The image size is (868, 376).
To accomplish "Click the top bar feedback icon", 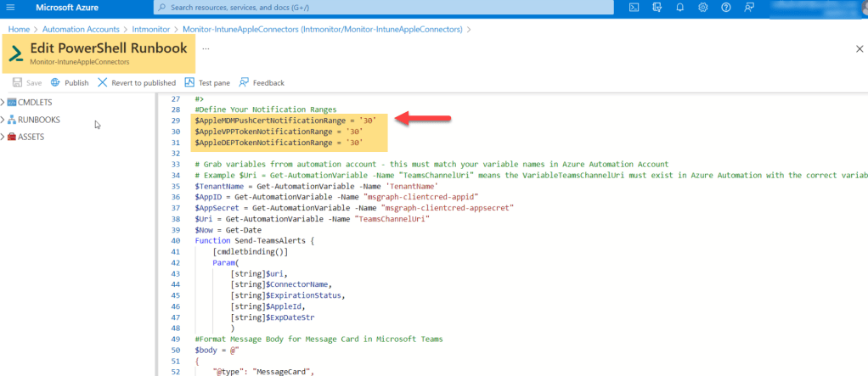I will pyautogui.click(x=748, y=8).
